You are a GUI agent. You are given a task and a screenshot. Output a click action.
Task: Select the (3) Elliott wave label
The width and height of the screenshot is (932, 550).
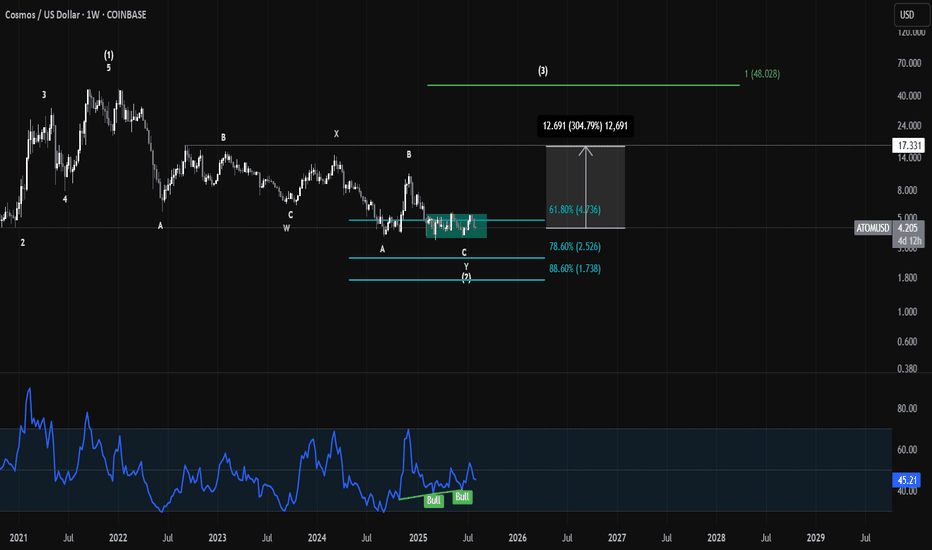click(543, 71)
